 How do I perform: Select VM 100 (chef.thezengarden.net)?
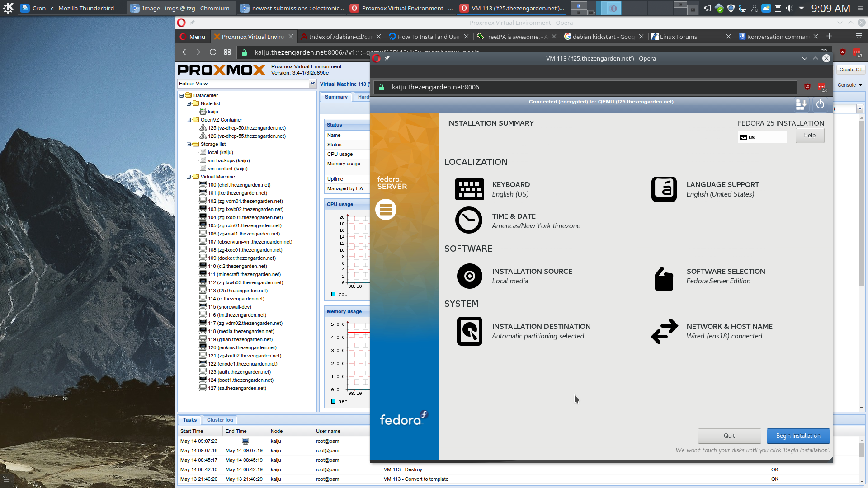click(x=239, y=185)
